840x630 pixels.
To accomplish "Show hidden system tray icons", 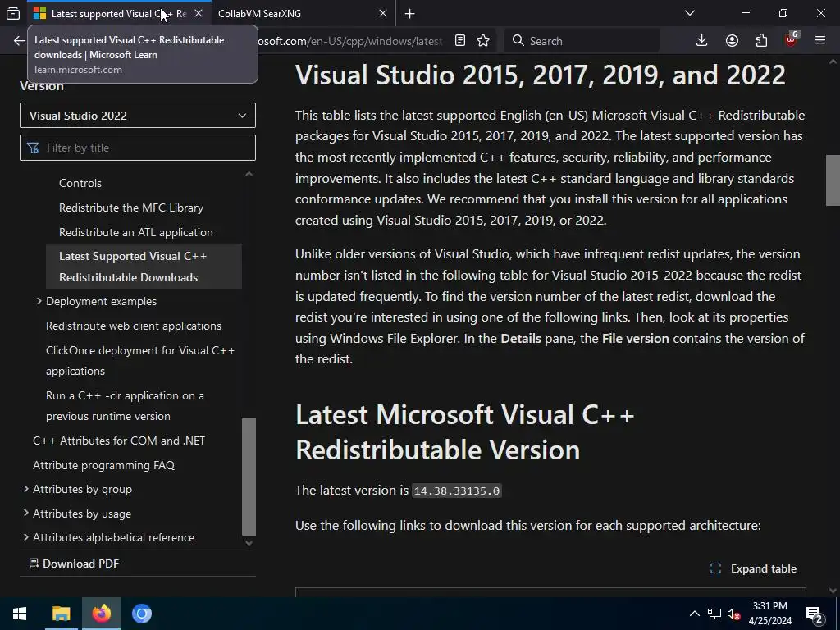I will 694,614.
